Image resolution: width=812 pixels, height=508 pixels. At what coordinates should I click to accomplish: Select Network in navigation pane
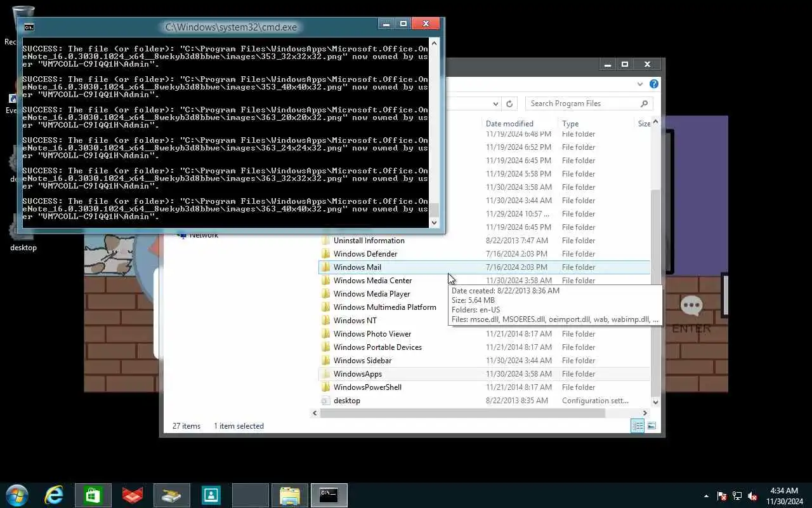pyautogui.click(x=204, y=235)
